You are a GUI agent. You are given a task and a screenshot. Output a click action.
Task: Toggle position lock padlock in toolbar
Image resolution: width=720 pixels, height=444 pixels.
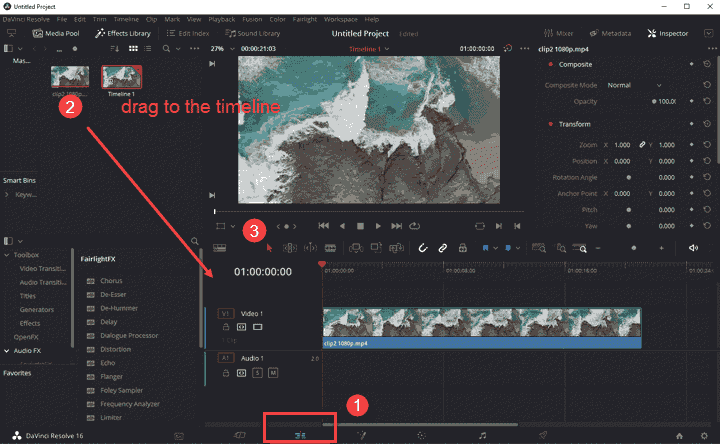click(462, 248)
